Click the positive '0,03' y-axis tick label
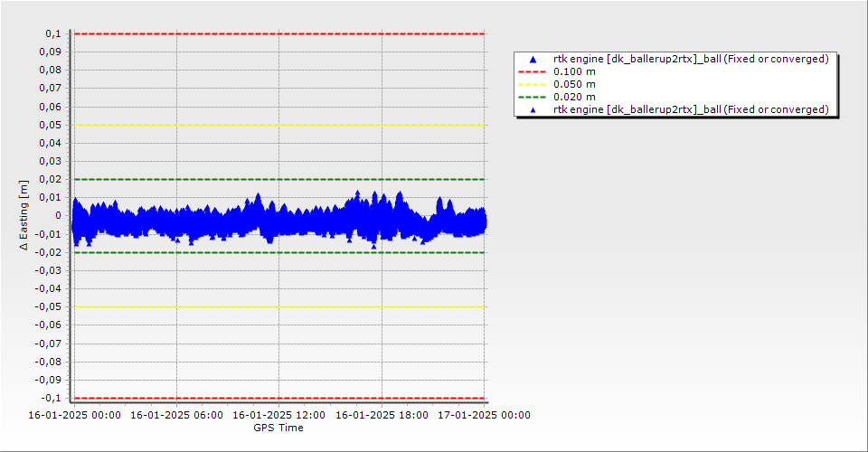Screen dimensions: 868x452 (x=51, y=162)
